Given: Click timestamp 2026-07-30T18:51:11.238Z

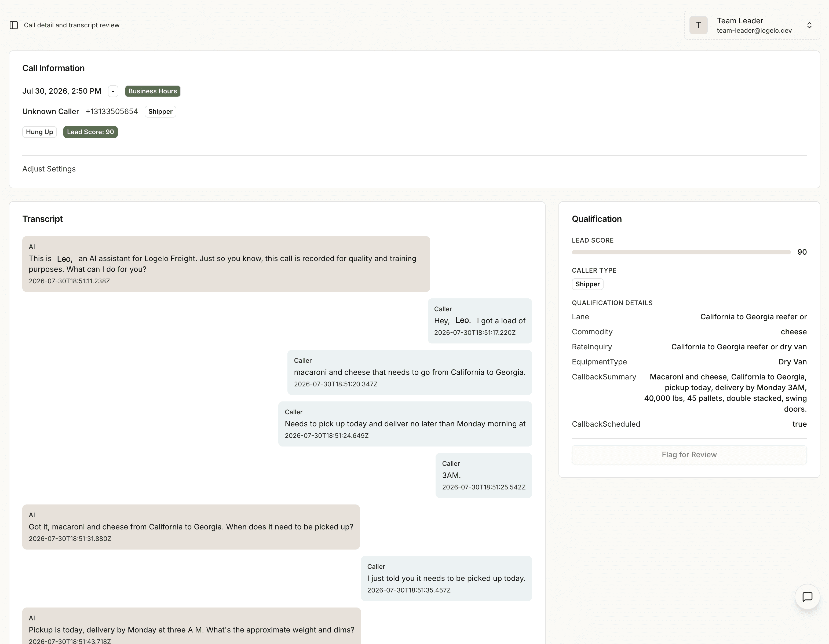Looking at the screenshot, I should coord(70,281).
